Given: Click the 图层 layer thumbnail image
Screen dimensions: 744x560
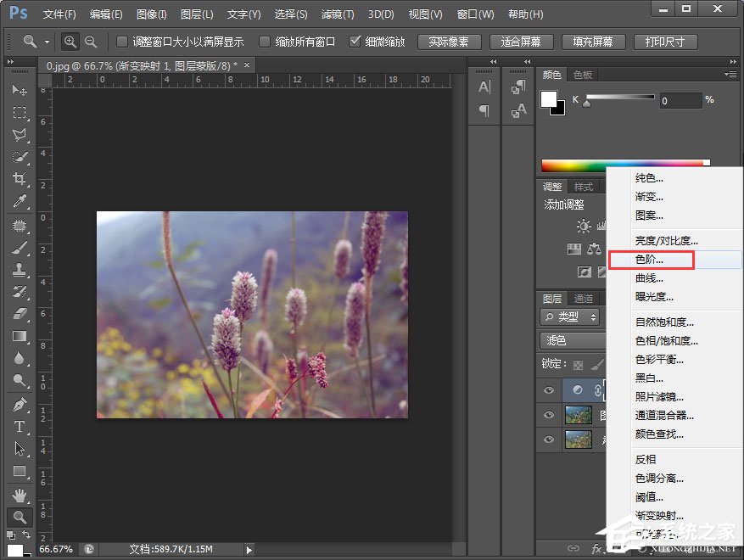Looking at the screenshot, I should pyautogui.click(x=579, y=414).
